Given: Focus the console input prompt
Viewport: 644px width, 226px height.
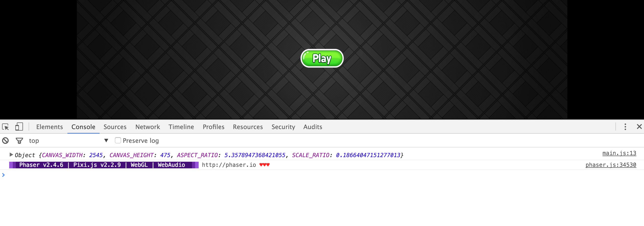Looking at the screenshot, I should point(322,175).
